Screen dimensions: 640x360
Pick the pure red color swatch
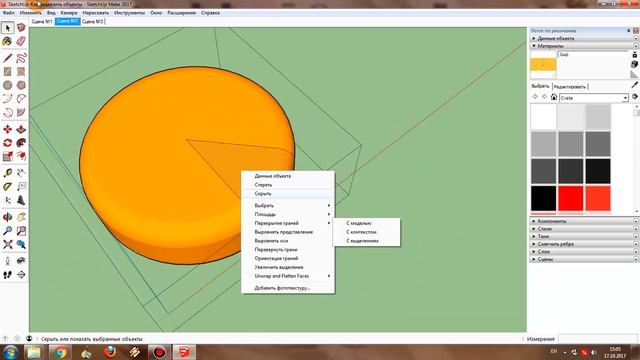(571, 198)
